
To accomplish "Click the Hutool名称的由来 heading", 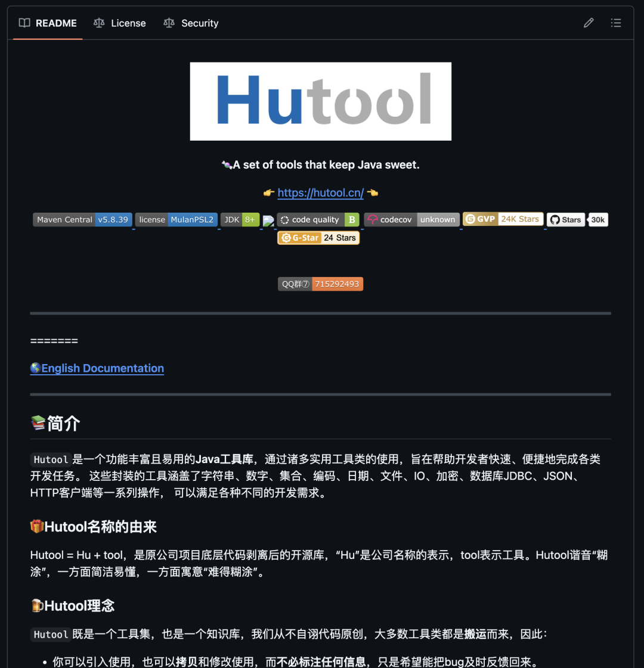I will click(x=93, y=527).
